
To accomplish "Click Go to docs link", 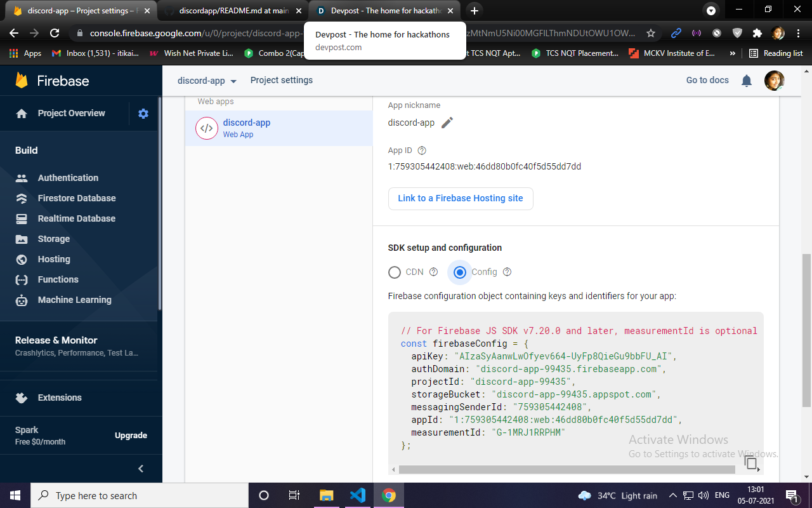I will pos(707,80).
